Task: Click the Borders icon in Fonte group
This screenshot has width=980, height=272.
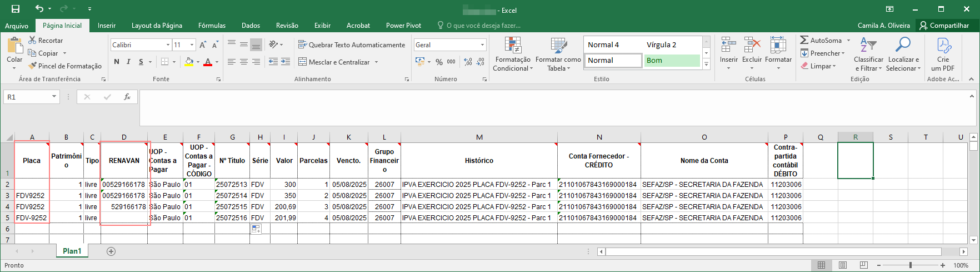Action: [165, 62]
